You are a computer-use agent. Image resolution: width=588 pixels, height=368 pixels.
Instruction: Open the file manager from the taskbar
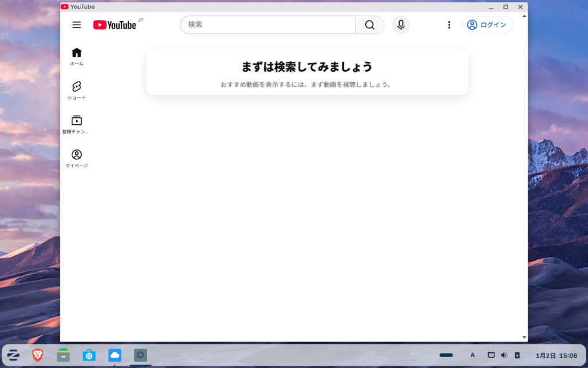(63, 355)
